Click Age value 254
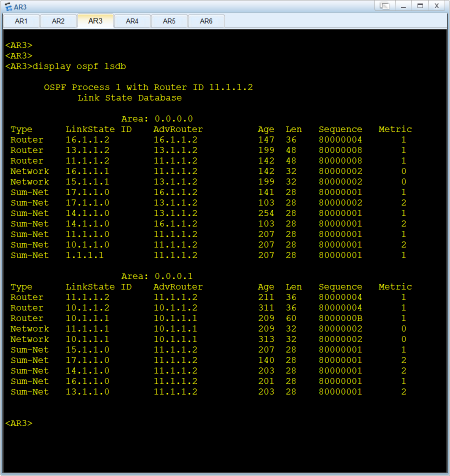 pyautogui.click(x=266, y=213)
